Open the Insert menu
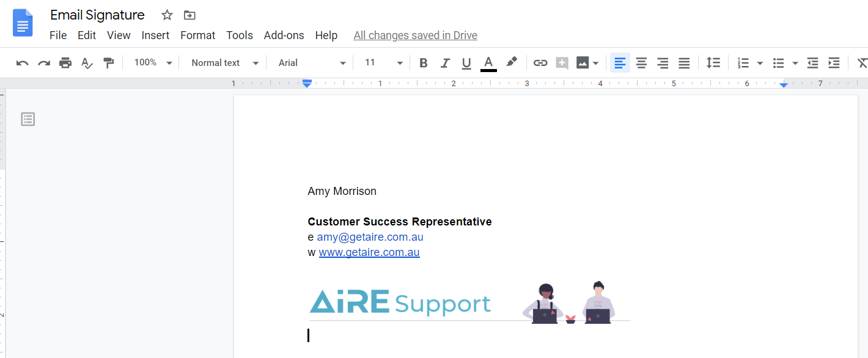 (x=155, y=35)
